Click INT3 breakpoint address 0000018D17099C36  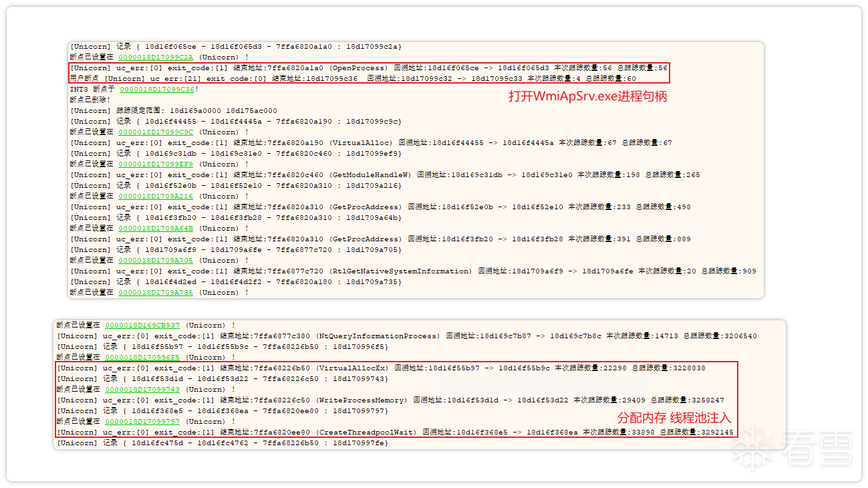(157, 90)
